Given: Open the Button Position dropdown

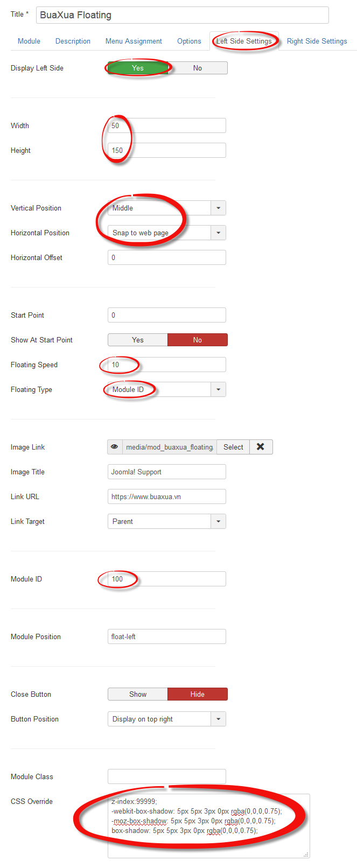Looking at the screenshot, I should tap(167, 719).
